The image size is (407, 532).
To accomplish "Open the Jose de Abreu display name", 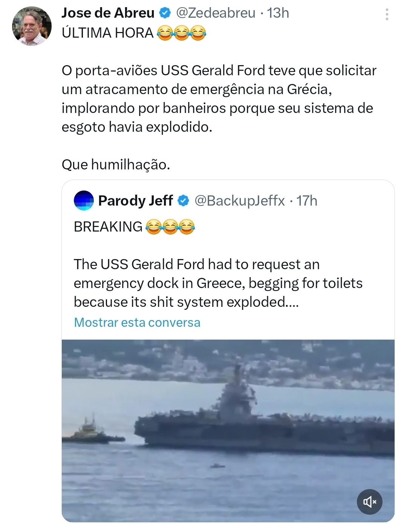I will click(x=108, y=13).
